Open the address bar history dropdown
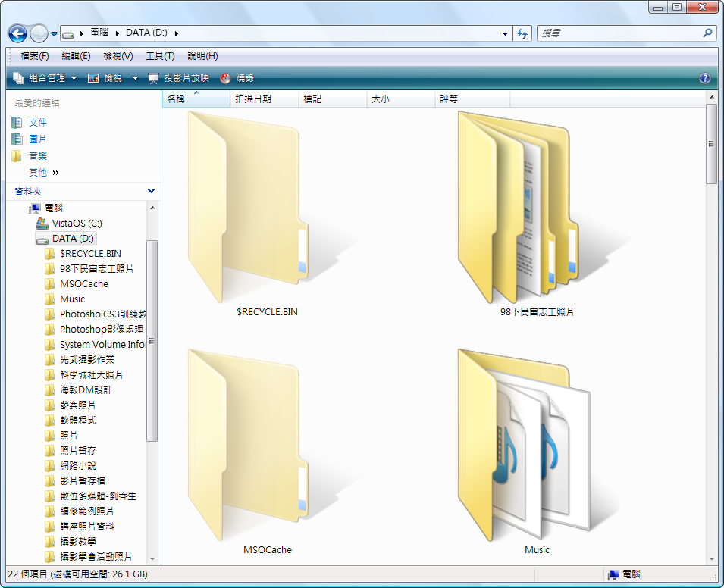The height and width of the screenshot is (588, 724). pyautogui.click(x=506, y=33)
